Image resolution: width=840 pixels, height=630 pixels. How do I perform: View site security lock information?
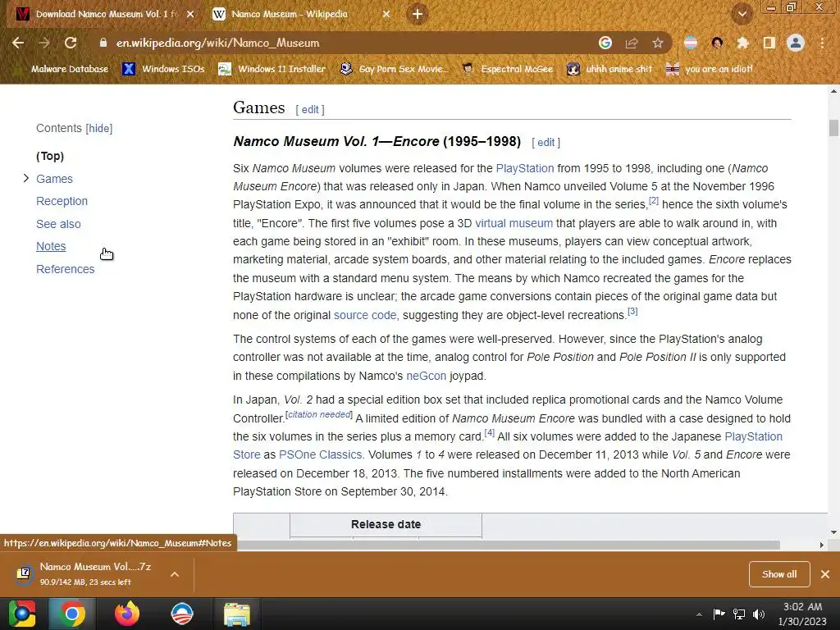point(103,43)
